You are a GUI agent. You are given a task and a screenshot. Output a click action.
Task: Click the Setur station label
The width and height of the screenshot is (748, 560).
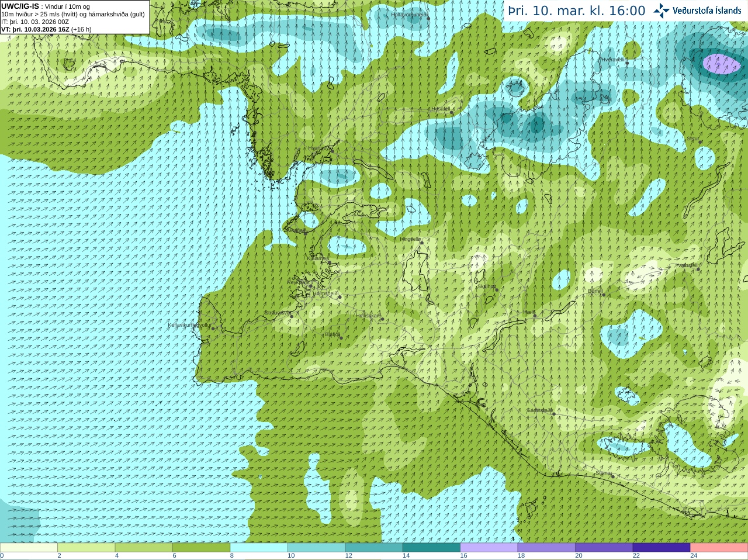693,139
